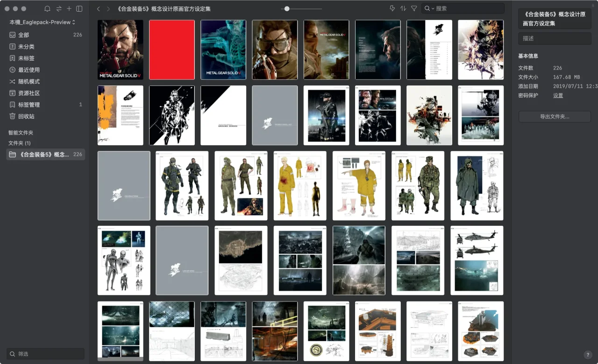Image resolution: width=598 pixels, height=364 pixels.
Task: Go forward with the right chevron
Action: [108, 9]
